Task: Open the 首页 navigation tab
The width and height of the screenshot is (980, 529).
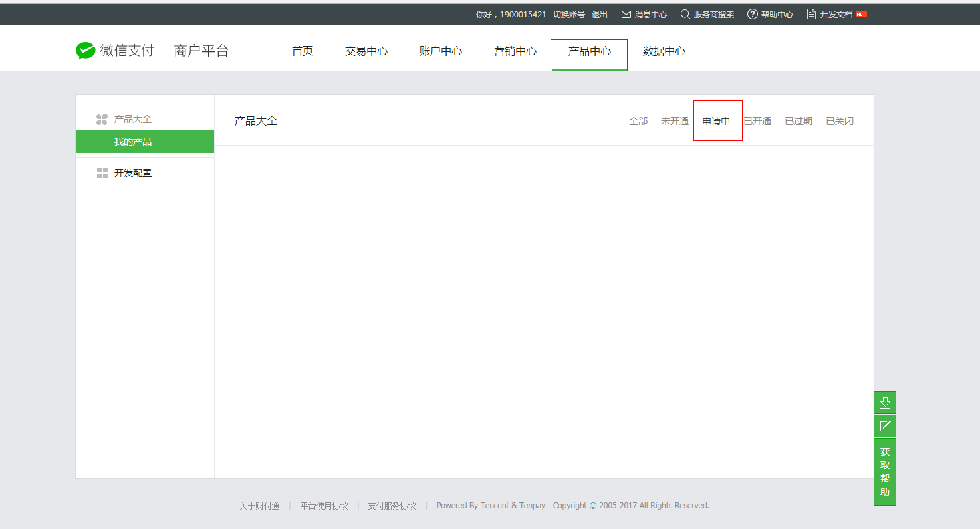Action: 303,51
